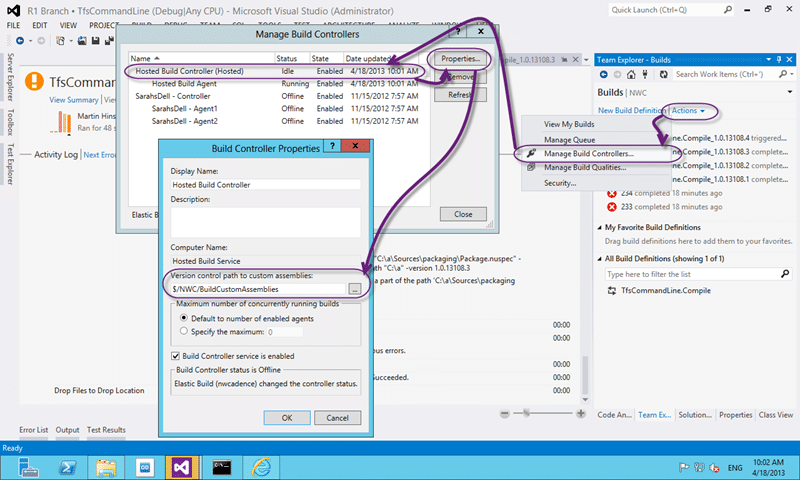Click the zoom-in plus icon in build log
The height and width of the screenshot is (480, 800).
click(x=581, y=414)
